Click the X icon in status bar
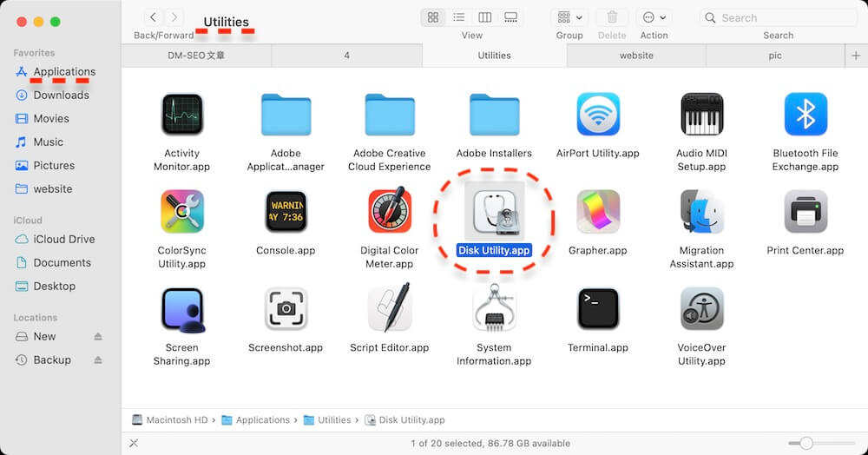The height and width of the screenshot is (455, 868). pyautogui.click(x=134, y=443)
